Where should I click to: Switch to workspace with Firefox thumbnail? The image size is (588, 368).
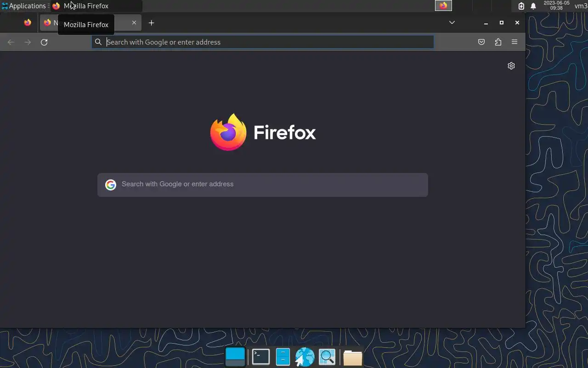pyautogui.click(x=443, y=6)
